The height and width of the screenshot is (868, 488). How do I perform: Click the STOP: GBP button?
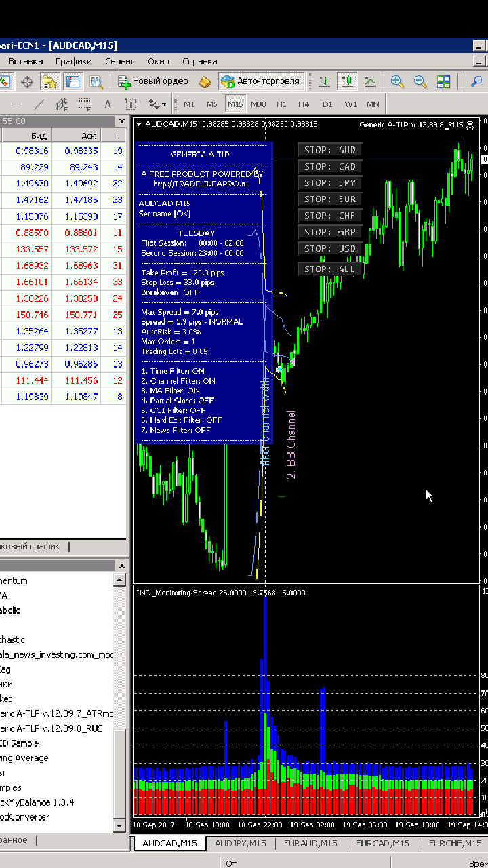tap(330, 232)
